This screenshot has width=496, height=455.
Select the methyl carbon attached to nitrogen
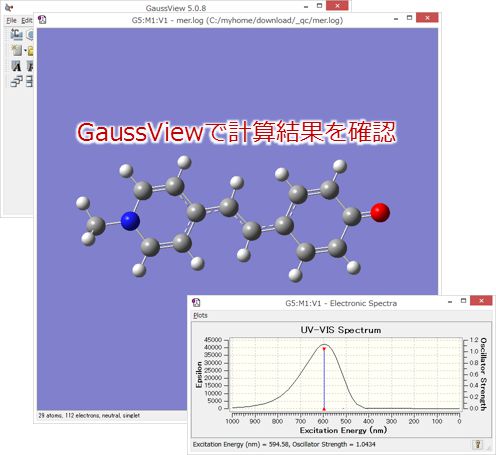pyautogui.click(x=96, y=225)
